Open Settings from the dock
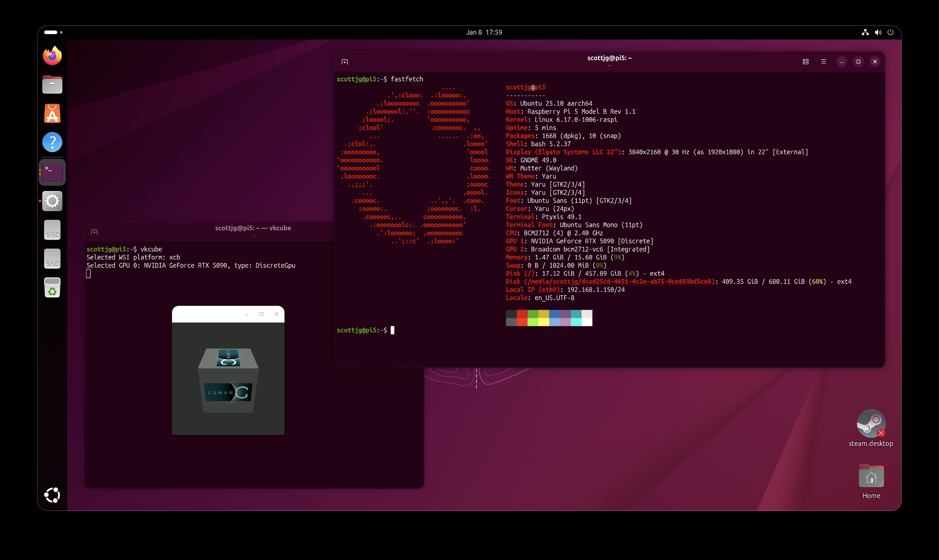The height and width of the screenshot is (560, 939). (52, 201)
